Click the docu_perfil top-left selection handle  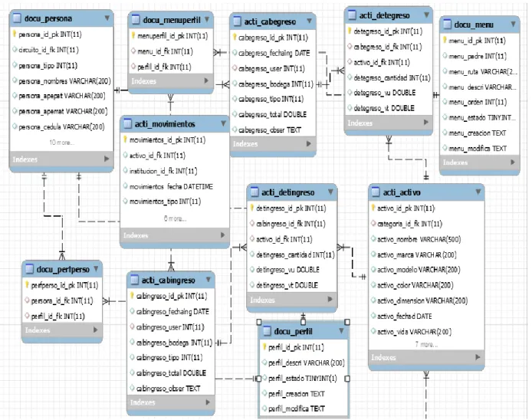259,322
